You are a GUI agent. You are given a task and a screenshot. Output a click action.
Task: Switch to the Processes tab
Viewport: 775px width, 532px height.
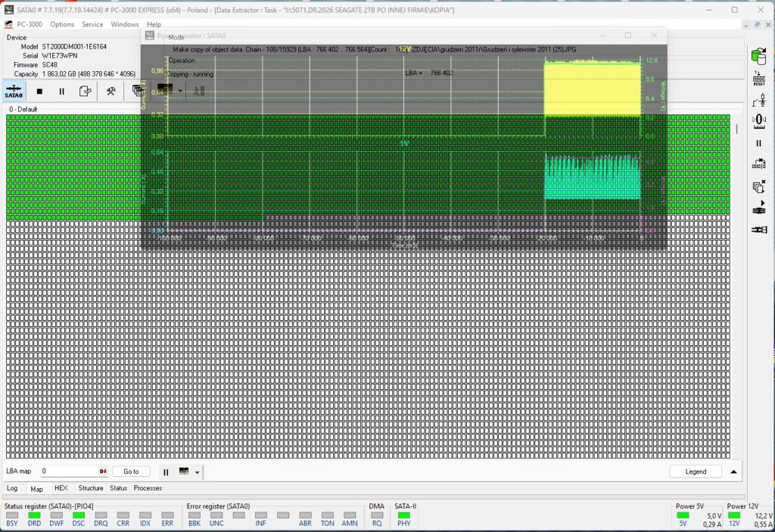tap(148, 488)
